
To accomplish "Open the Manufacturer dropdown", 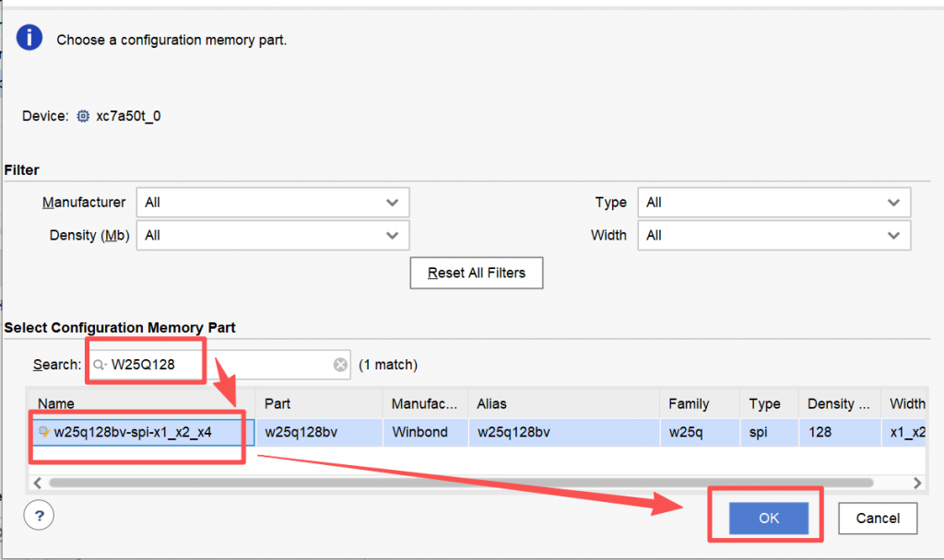I will point(272,203).
